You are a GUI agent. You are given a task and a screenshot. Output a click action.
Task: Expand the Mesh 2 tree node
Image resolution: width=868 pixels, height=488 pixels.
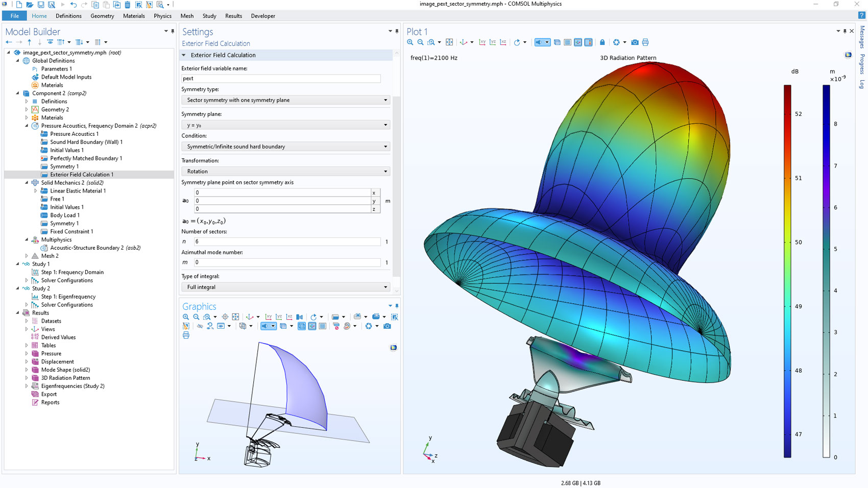tap(27, 256)
